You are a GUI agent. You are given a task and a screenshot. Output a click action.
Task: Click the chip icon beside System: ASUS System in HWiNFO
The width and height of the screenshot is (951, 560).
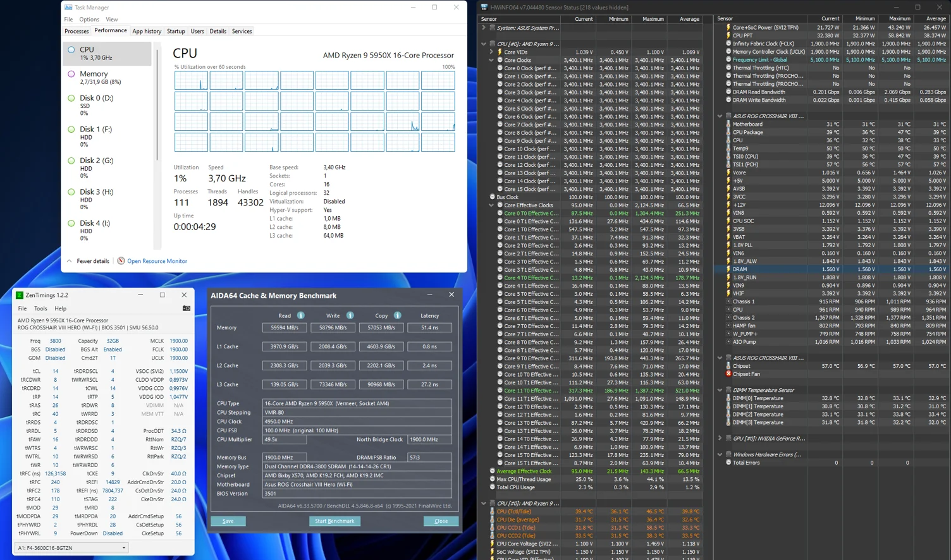(x=492, y=28)
